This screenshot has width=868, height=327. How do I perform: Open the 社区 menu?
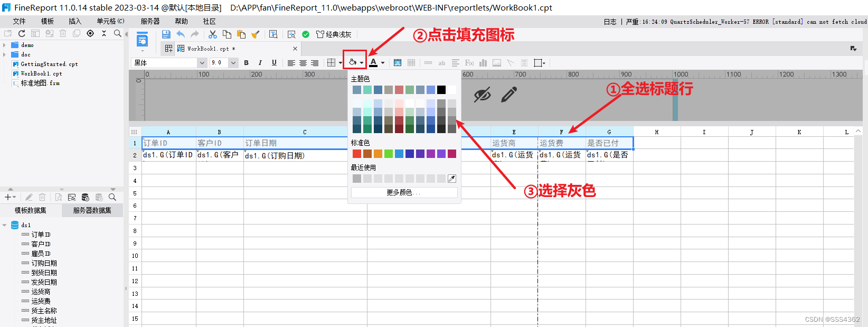[x=209, y=21]
